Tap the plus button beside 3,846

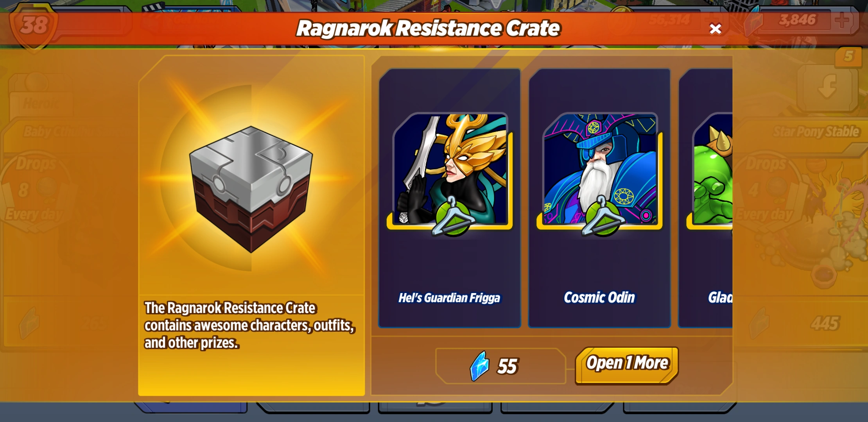tap(843, 20)
